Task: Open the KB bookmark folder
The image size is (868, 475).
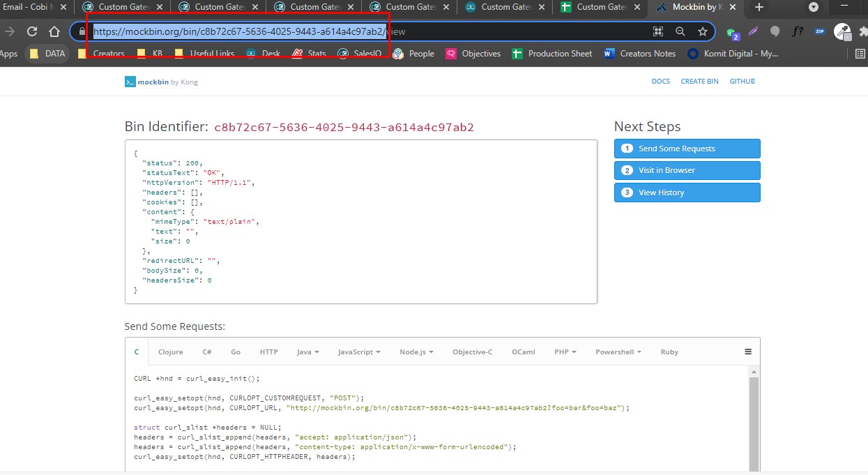Action: [149, 54]
